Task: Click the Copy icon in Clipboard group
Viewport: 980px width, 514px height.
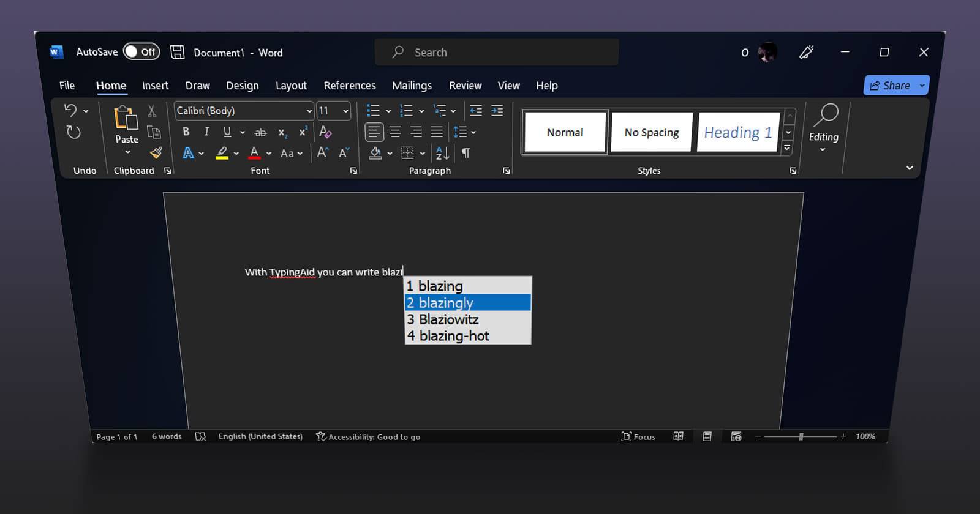Action: (x=154, y=132)
